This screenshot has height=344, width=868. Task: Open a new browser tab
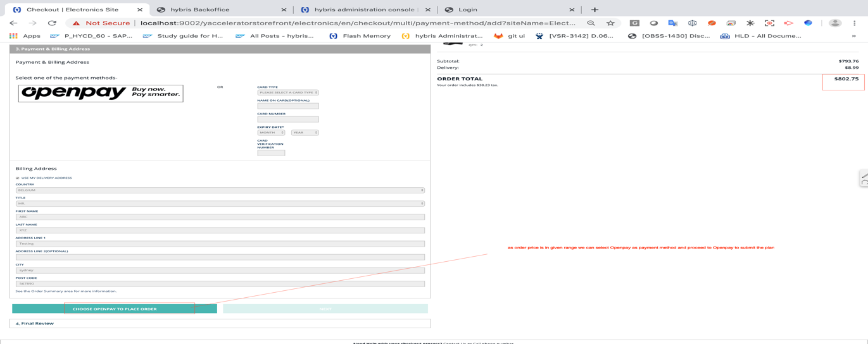click(594, 9)
